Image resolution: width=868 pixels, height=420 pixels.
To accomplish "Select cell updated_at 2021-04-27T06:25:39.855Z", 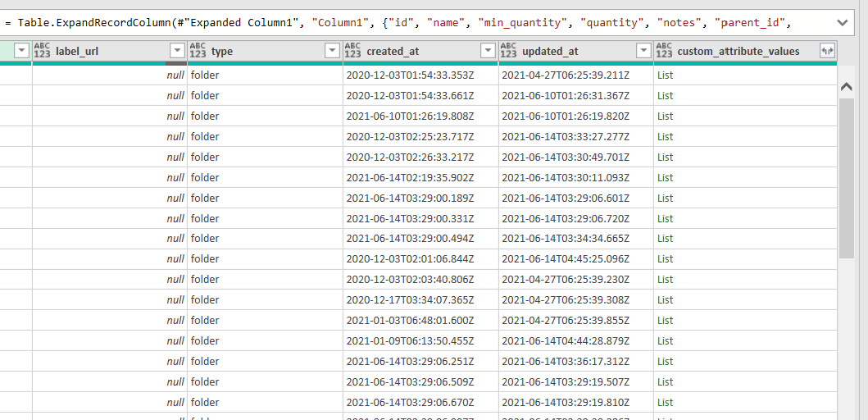I will pos(576,320).
